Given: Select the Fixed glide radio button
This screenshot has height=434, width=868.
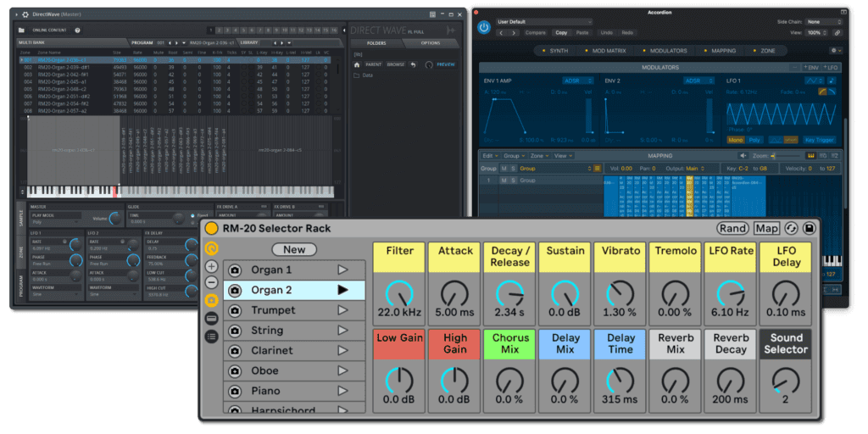Looking at the screenshot, I should (x=192, y=214).
